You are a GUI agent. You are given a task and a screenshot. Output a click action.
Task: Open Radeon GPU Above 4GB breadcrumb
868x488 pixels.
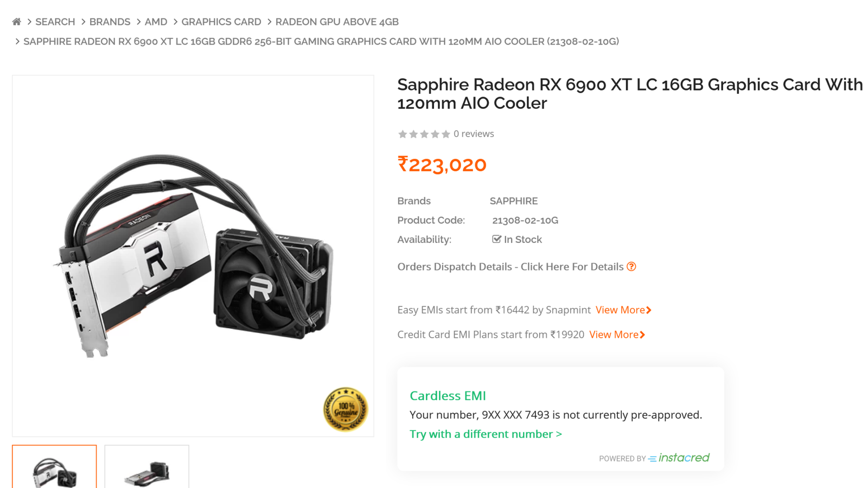pos(337,22)
